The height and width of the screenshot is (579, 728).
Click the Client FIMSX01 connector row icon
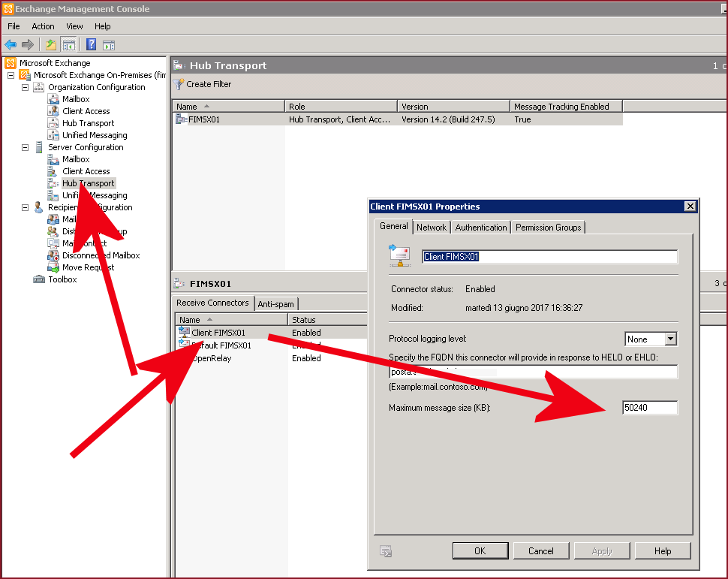[185, 332]
